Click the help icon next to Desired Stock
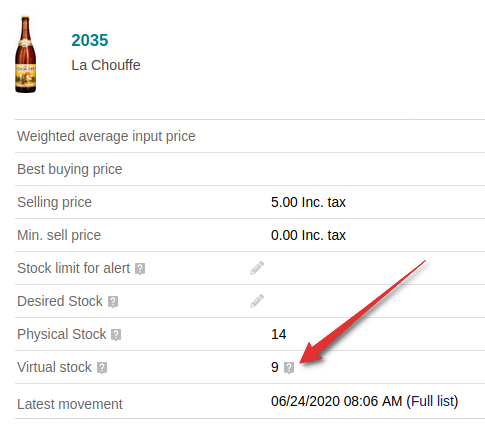The image size is (485, 444). pyautogui.click(x=113, y=302)
